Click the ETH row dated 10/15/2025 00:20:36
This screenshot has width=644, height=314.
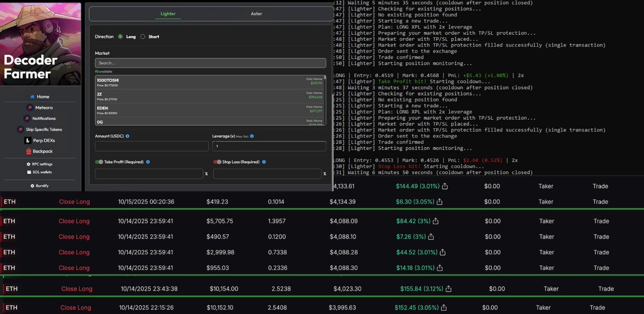pyautogui.click(x=322, y=202)
